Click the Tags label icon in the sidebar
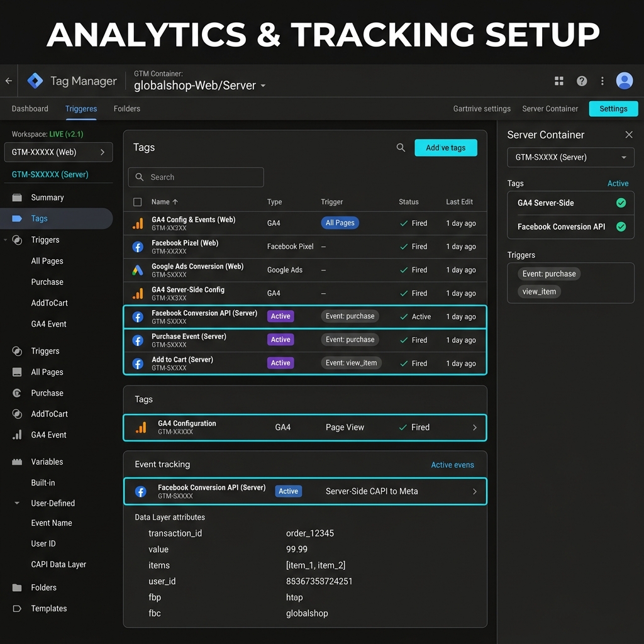644x644 pixels. [17, 218]
